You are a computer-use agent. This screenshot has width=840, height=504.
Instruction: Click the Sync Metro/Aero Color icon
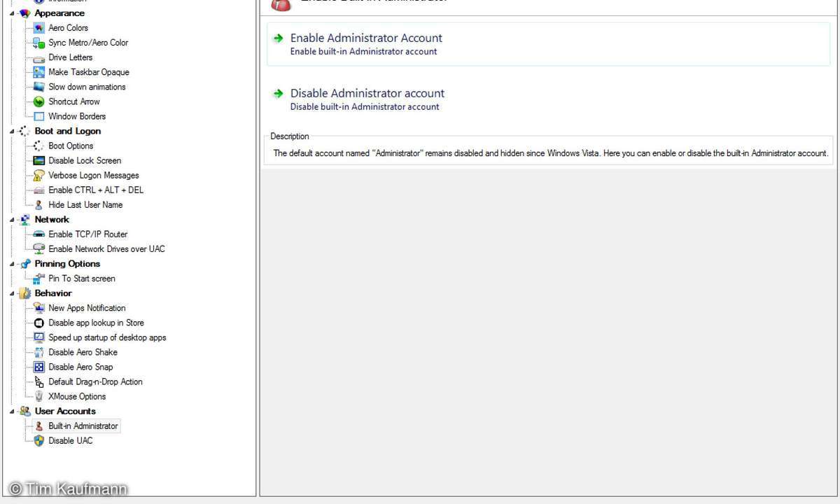coord(39,43)
